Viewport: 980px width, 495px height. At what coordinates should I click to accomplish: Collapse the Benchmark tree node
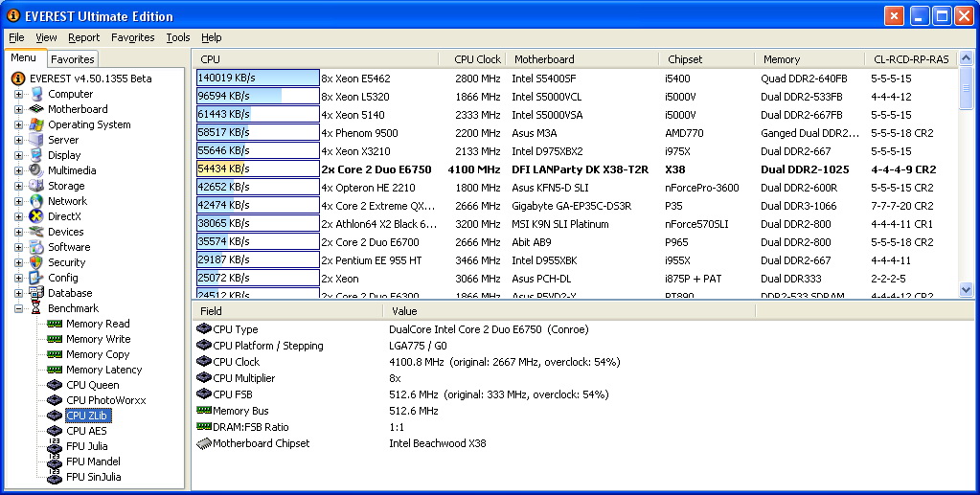click(19, 308)
